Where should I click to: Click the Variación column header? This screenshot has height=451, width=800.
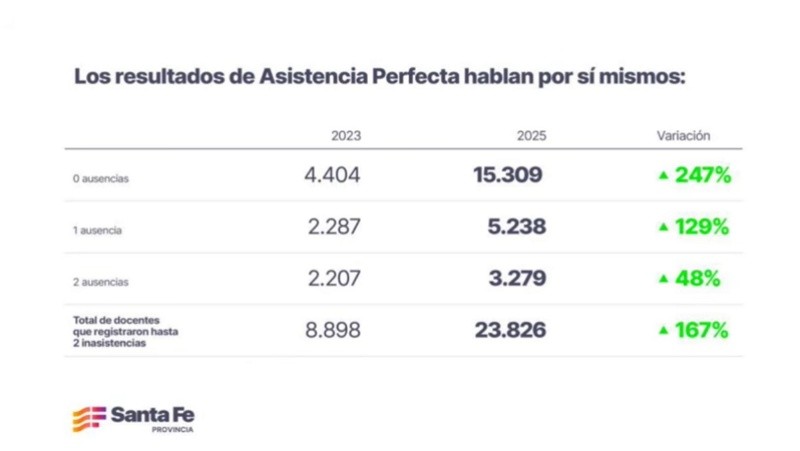tap(683, 135)
